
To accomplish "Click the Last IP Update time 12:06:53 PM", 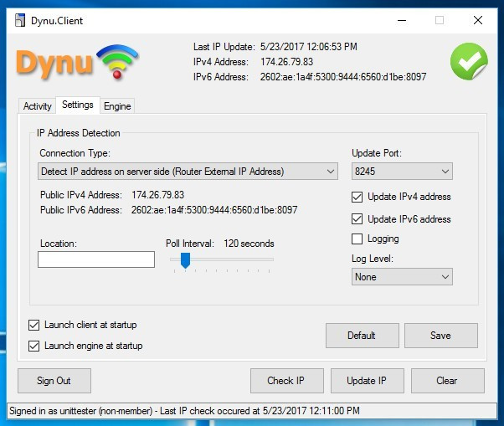I will [332, 47].
